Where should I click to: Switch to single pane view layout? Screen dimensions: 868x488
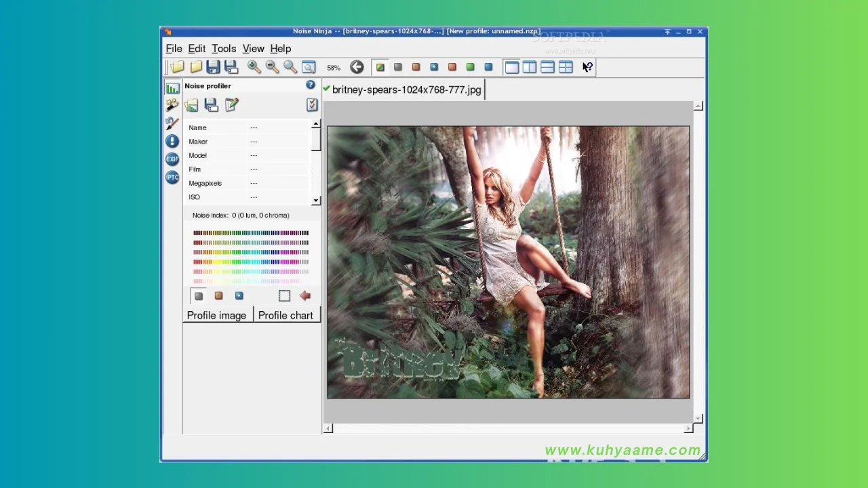pos(511,67)
